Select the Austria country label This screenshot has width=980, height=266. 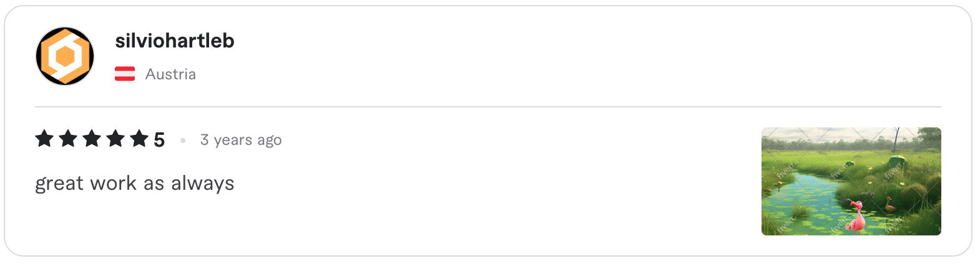click(170, 74)
